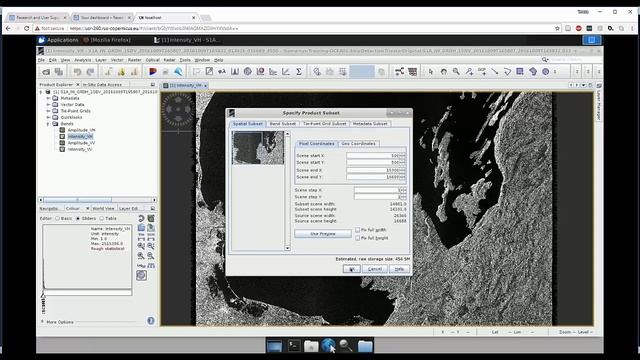Click the subset preview thumbnail image

(x=258, y=148)
